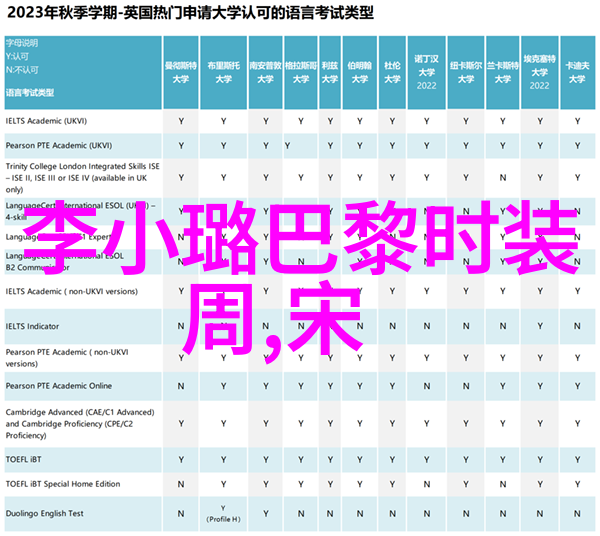Click TOEFL iBT row Y under 伯明翰大学
The width and height of the screenshot is (600, 536).
[360, 459]
